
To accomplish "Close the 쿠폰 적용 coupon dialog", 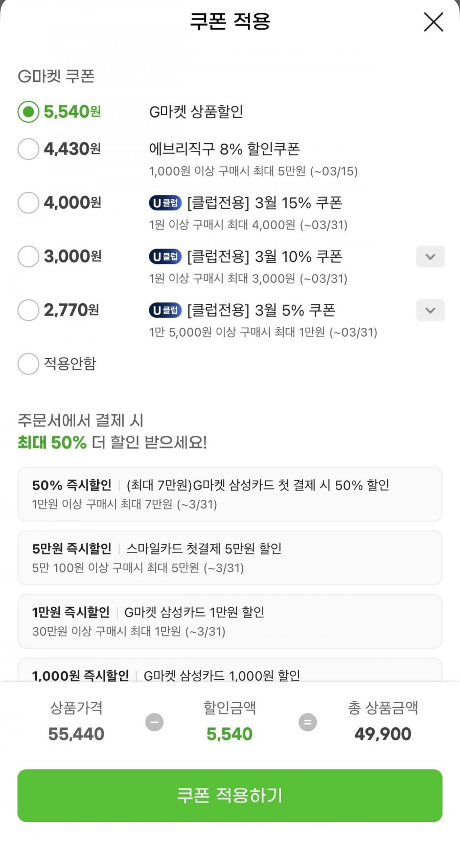I will [x=433, y=22].
